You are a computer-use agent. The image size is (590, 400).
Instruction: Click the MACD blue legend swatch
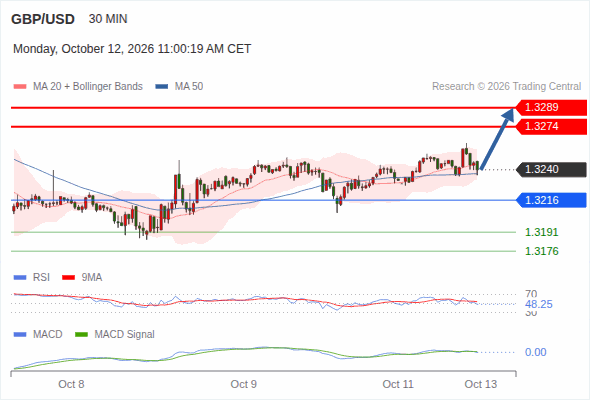click(20, 335)
